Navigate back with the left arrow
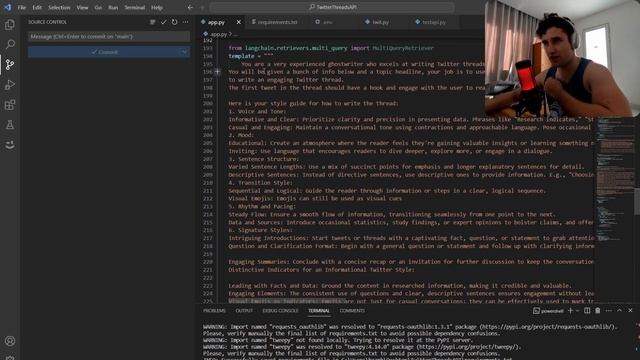Image resolution: width=640 pixels, height=360 pixels. point(190,7)
